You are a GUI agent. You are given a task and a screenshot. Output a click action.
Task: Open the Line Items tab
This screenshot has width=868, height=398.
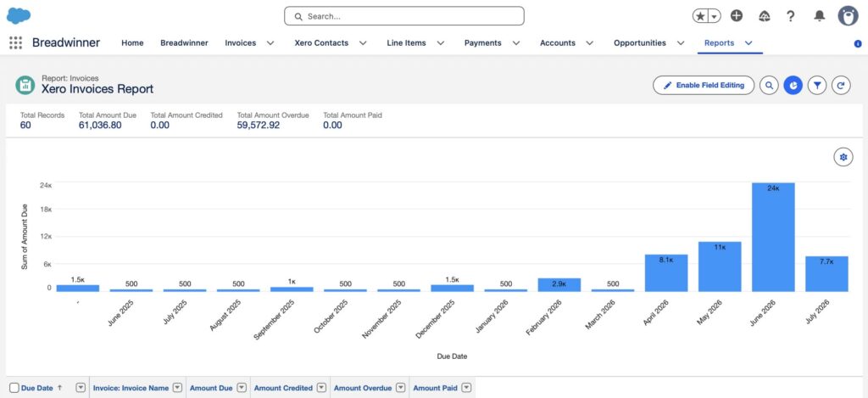coord(406,42)
